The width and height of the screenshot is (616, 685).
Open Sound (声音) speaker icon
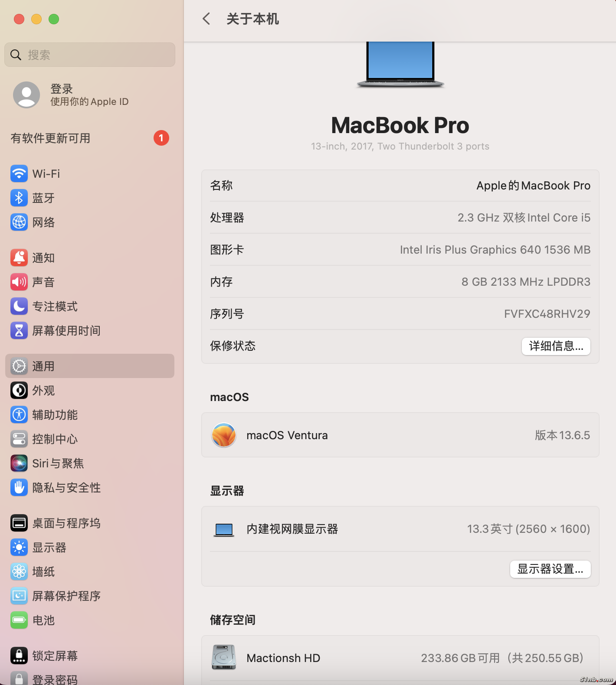(x=19, y=282)
